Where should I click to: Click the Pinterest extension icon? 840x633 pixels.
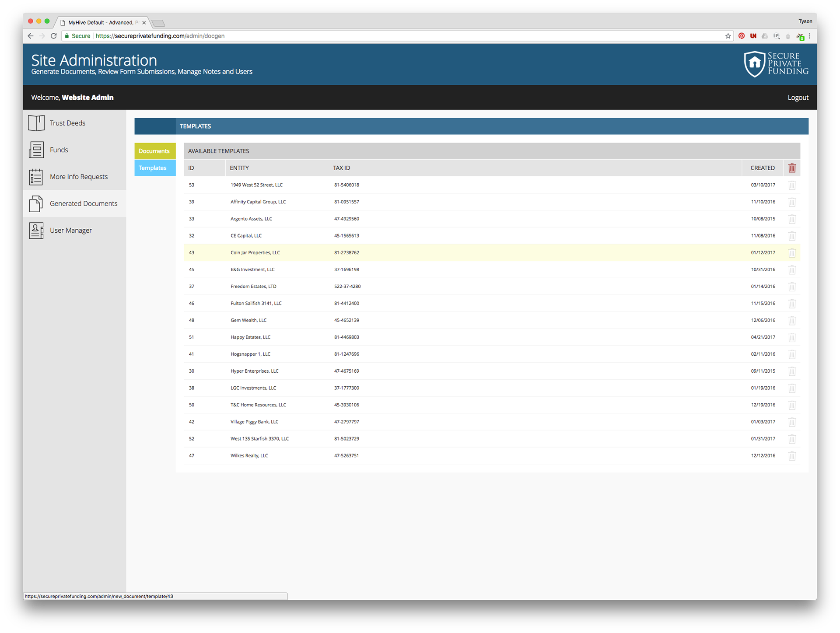coord(742,36)
